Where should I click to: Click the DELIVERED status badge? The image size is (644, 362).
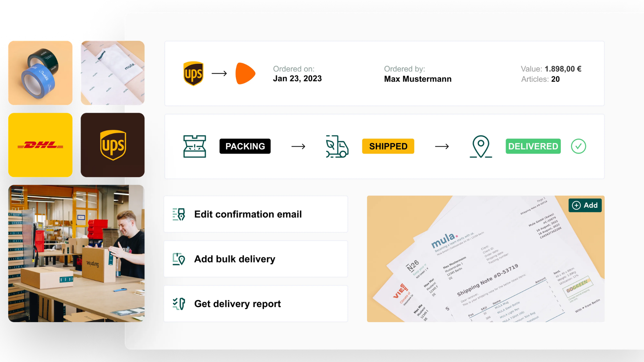[533, 146]
